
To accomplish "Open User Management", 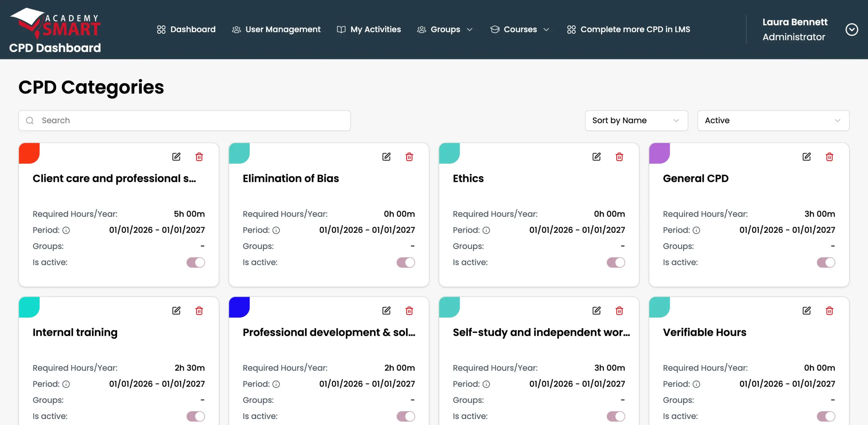I will [x=276, y=30].
